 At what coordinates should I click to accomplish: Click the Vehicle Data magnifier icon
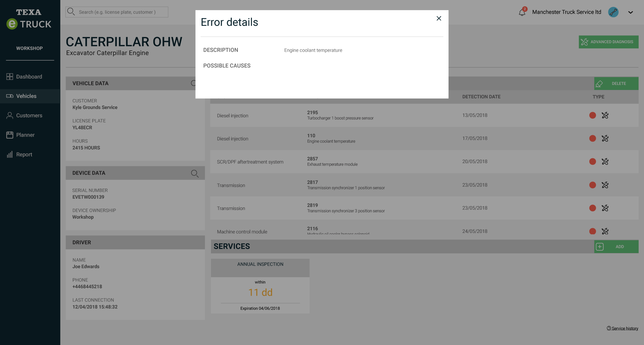coord(194,83)
